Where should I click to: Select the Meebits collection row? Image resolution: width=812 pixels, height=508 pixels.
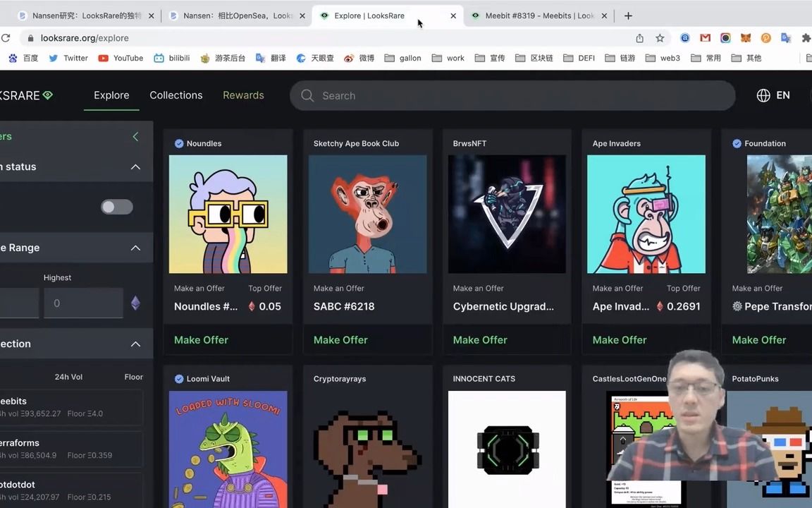pyautogui.click(x=71, y=407)
